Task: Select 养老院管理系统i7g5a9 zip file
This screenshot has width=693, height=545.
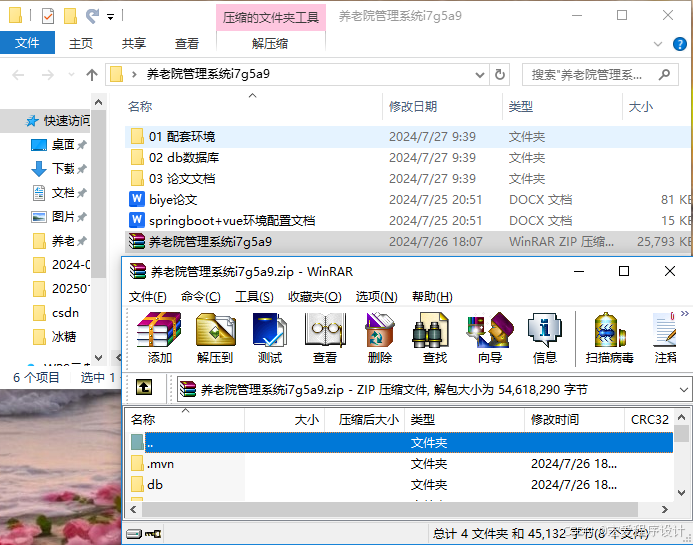Action: pyautogui.click(x=408, y=242)
